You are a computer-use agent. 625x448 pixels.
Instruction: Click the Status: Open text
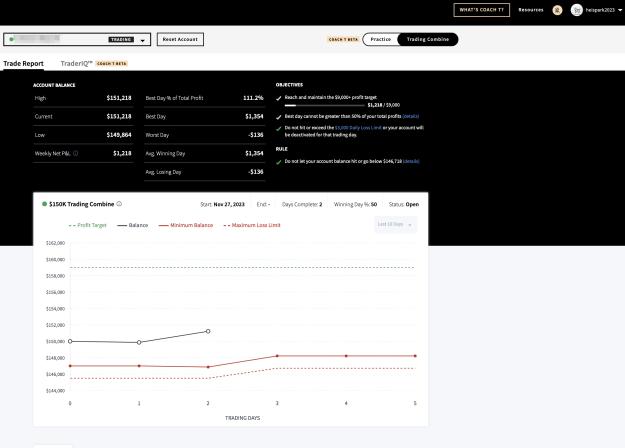(403, 204)
